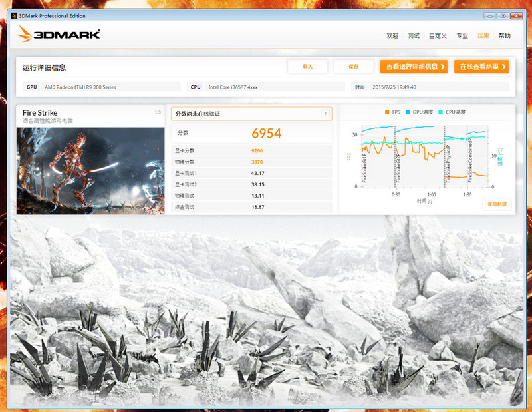Minimize the 3DMark window
The image size is (532, 412).
point(489,15)
